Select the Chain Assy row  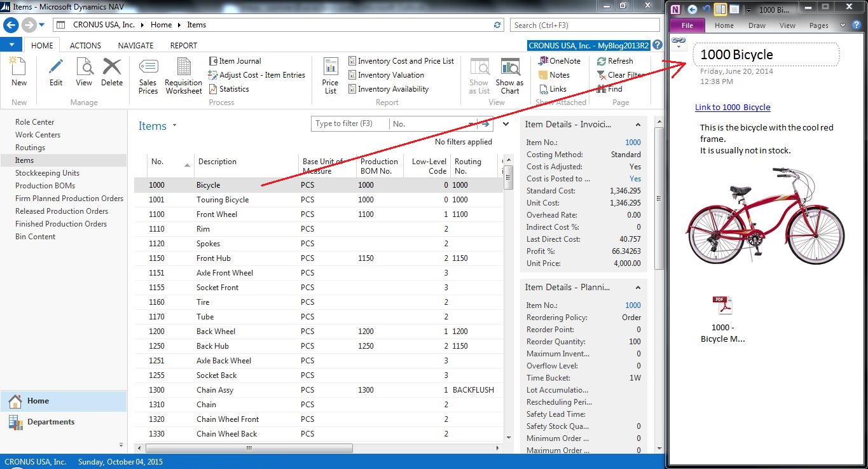click(319, 390)
